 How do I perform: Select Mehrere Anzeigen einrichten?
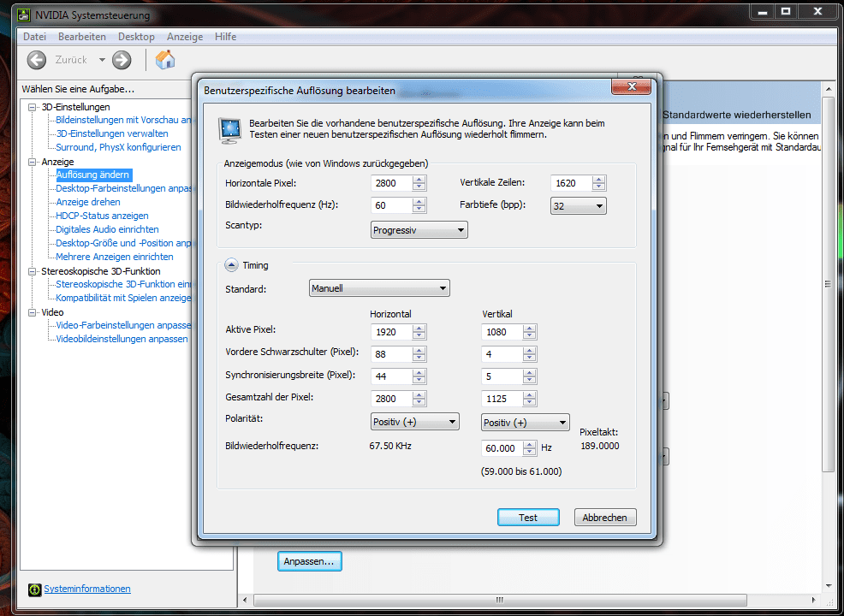[115, 257]
